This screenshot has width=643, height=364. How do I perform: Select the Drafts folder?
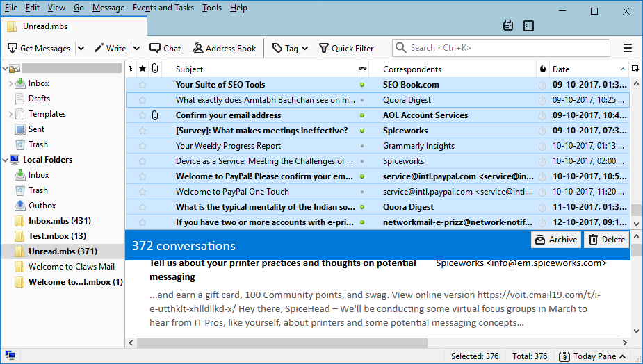(39, 99)
